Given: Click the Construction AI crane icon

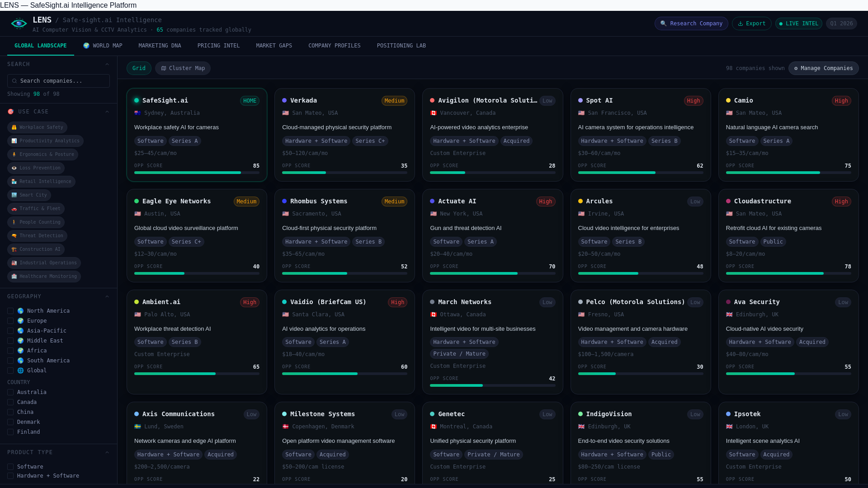Looking at the screenshot, I should click(x=14, y=249).
